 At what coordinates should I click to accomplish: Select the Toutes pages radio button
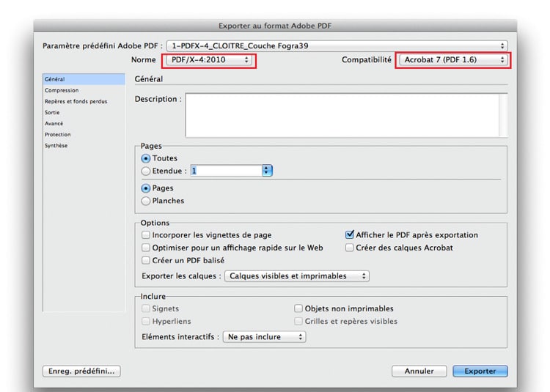146,158
